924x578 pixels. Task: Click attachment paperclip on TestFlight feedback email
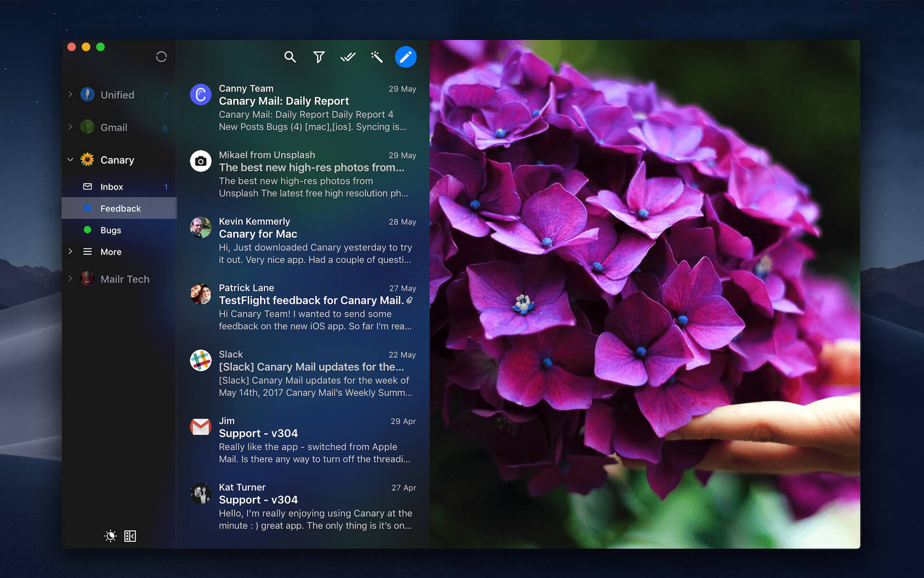click(410, 300)
